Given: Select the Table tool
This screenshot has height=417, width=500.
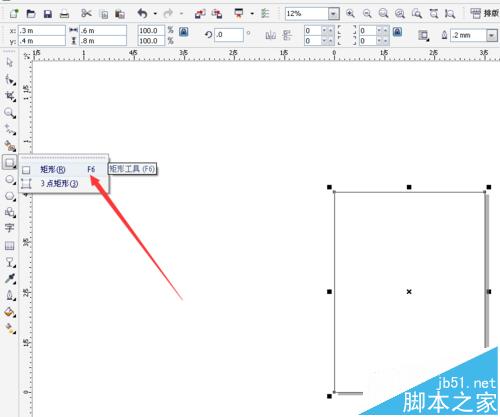Looking at the screenshot, I should (9, 246).
